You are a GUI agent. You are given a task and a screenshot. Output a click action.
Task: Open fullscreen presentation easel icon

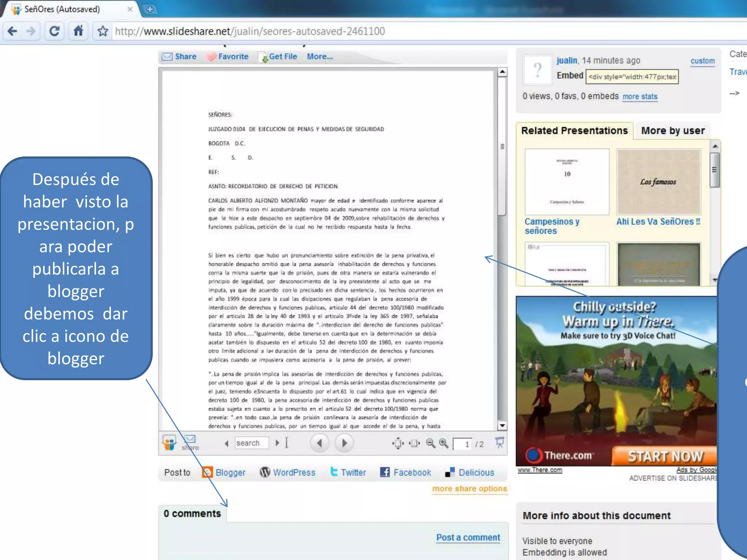coord(500,442)
